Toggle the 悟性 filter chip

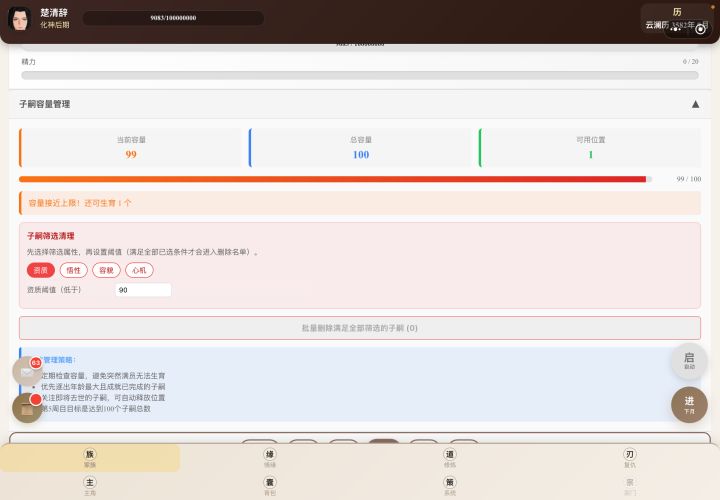click(x=73, y=270)
